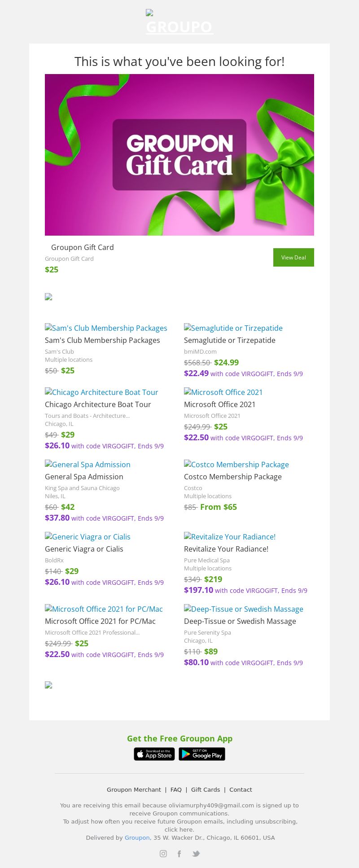
Task: Open the Instagram icon in footer
Action: 163,854
